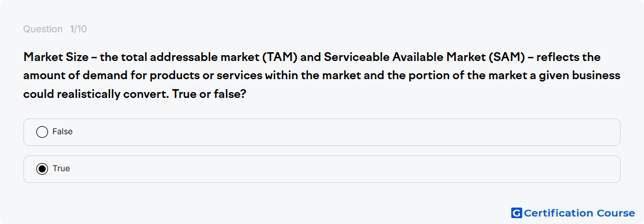Click the blue G logo icon
Image resolution: width=644 pixels, height=224 pixels.
516,213
